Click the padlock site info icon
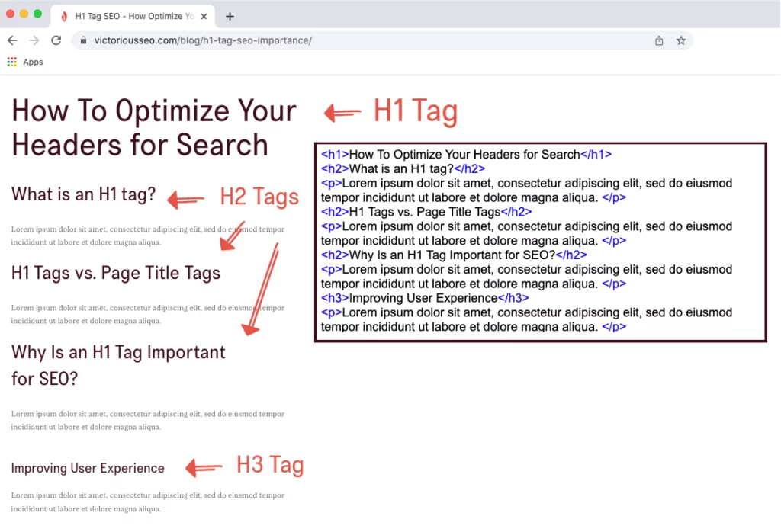781x532 pixels. 84,40
